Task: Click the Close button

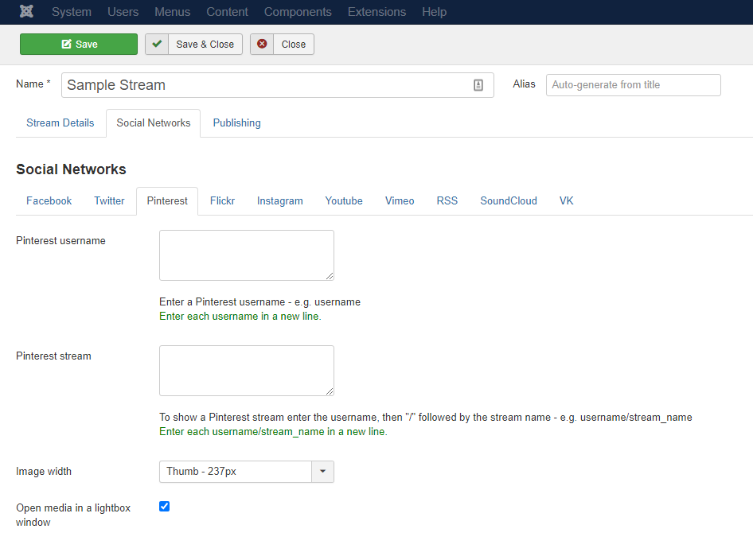Action: tap(282, 44)
